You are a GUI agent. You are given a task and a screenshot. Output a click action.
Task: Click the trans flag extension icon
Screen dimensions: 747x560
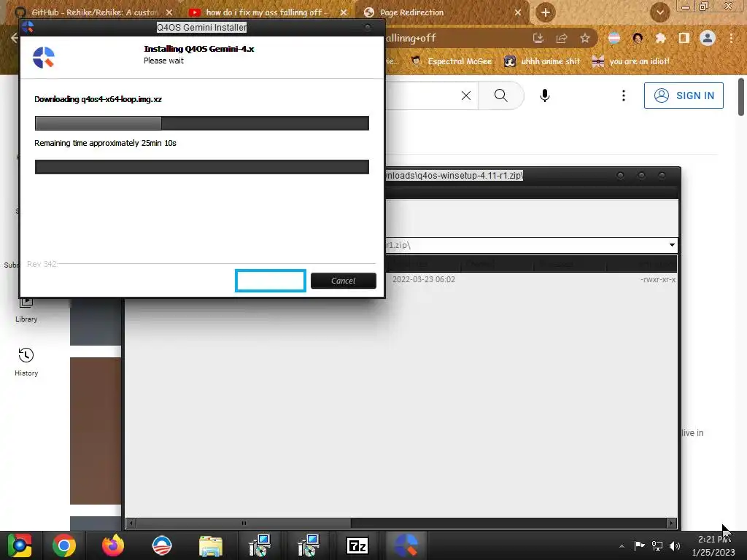(x=614, y=38)
